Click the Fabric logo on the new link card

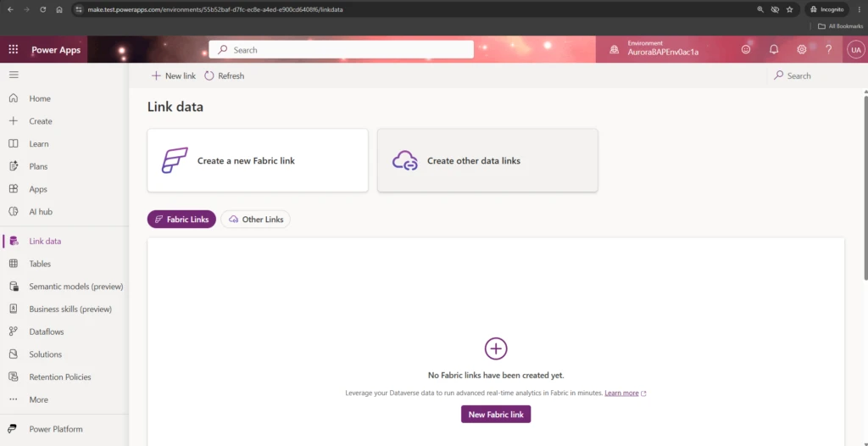[175, 160]
